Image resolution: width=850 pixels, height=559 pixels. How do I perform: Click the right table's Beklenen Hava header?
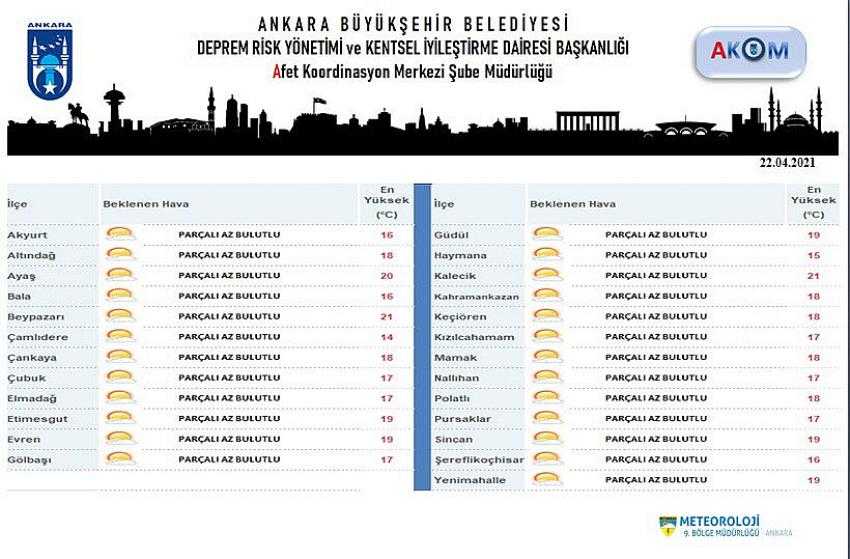pos(572,204)
